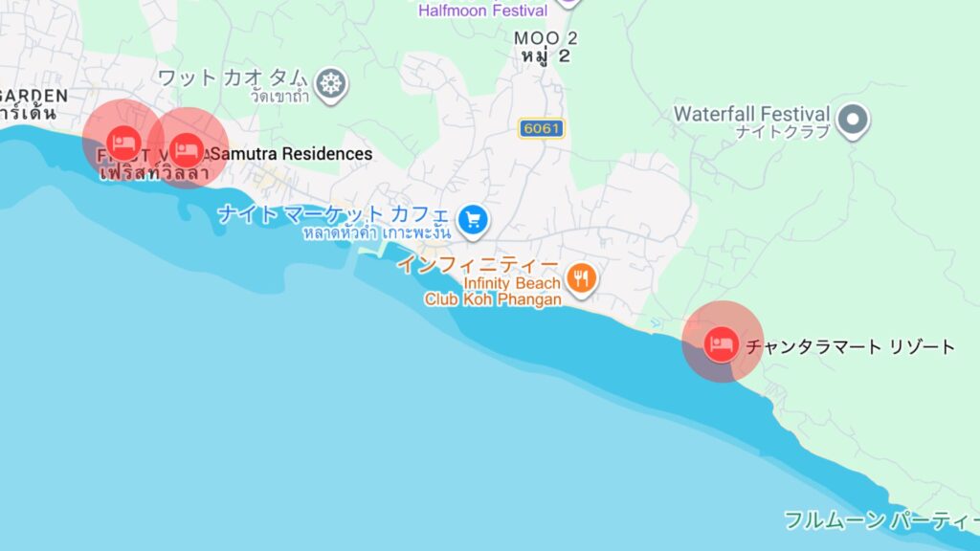Open the ナイト マーケット カフェ label
Screen dimensions: 980x551
coord(333,214)
